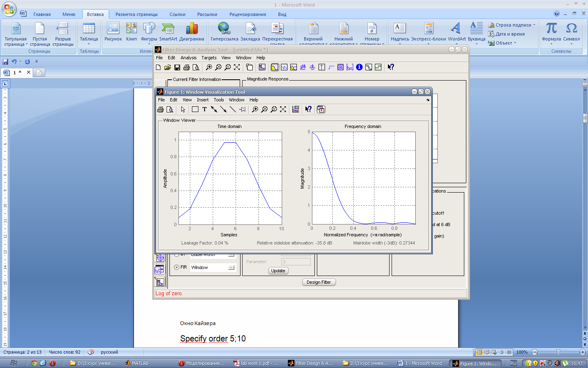Select Insert Text 'T' tool in figure toolbar
Viewport: 588px width, 368px height.
(205, 110)
